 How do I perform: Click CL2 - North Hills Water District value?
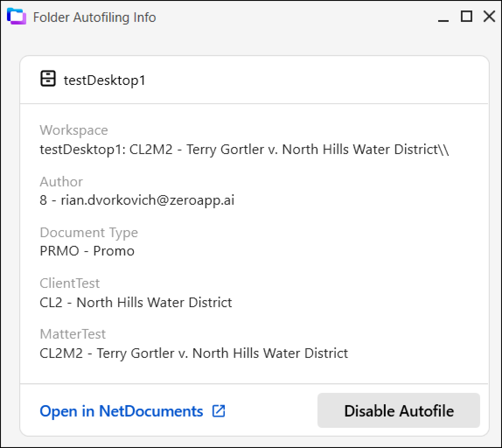(136, 302)
